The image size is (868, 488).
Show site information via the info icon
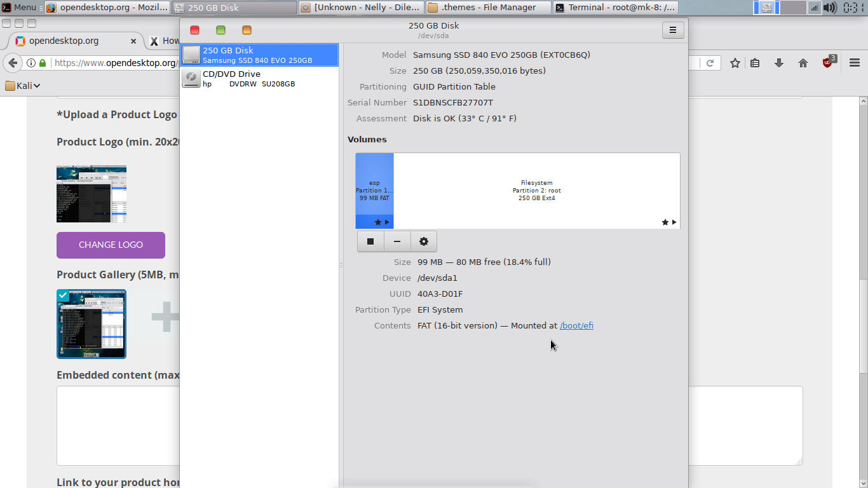point(31,63)
